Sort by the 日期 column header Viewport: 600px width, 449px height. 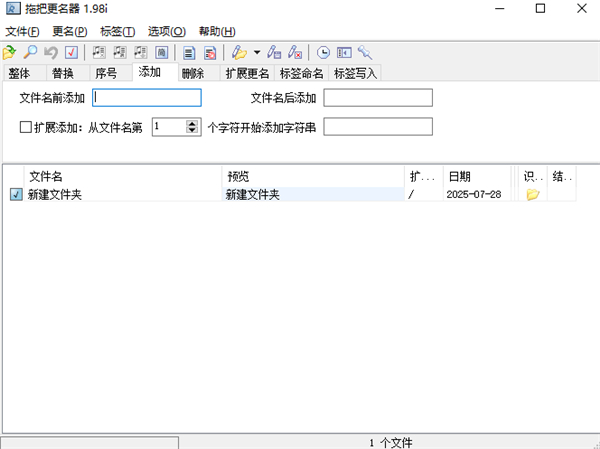pyautogui.click(x=477, y=176)
